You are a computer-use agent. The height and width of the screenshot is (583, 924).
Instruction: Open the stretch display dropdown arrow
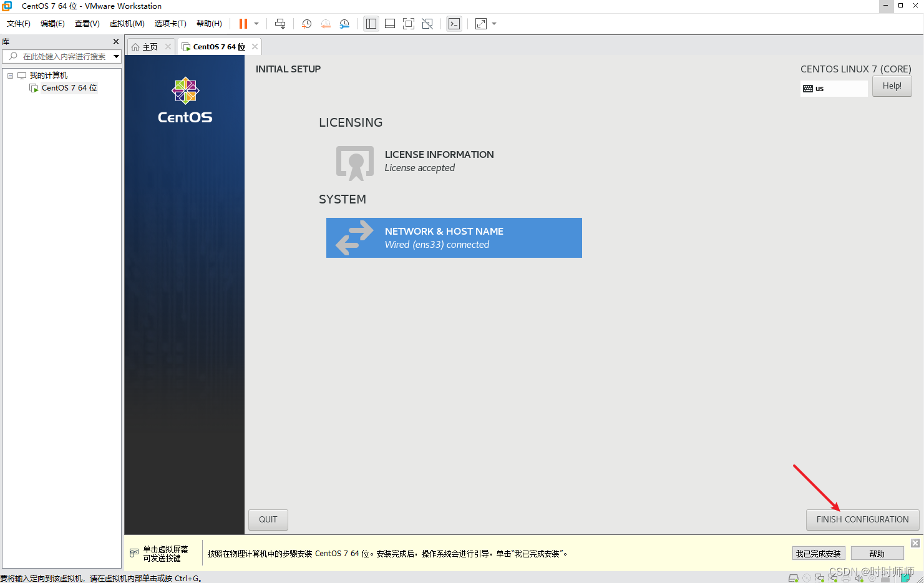[x=494, y=24]
